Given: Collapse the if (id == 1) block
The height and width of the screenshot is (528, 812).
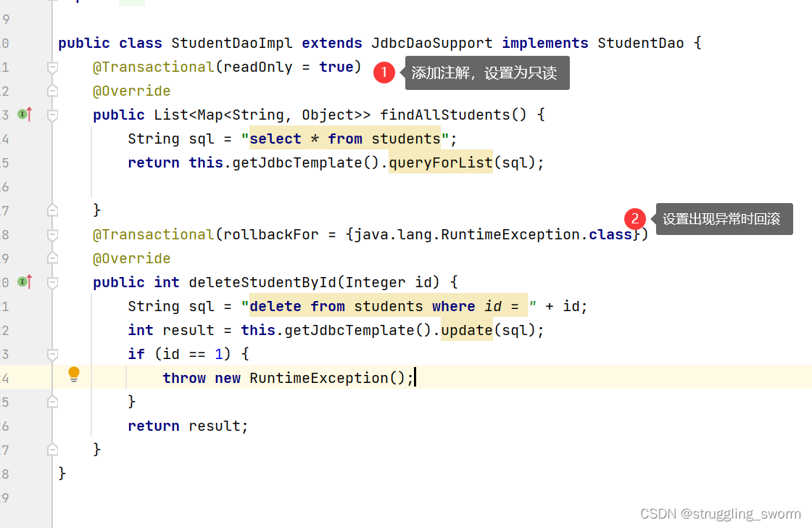Looking at the screenshot, I should pyautogui.click(x=52, y=355).
